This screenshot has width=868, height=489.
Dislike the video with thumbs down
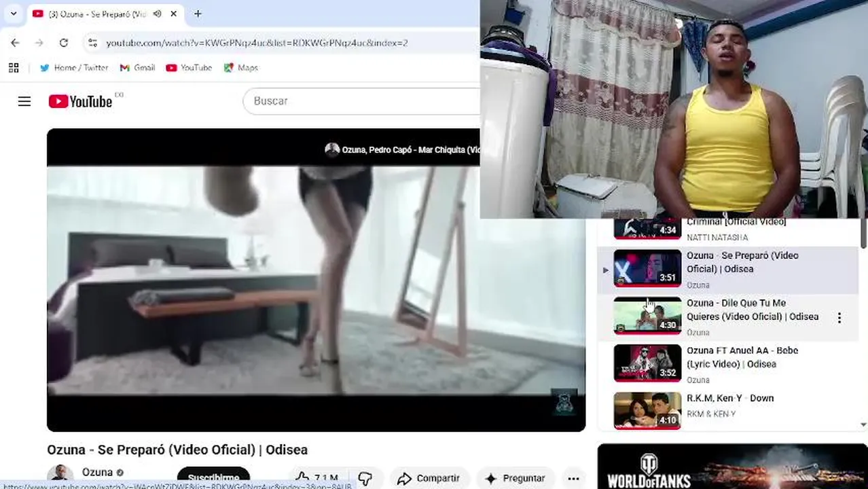point(365,478)
